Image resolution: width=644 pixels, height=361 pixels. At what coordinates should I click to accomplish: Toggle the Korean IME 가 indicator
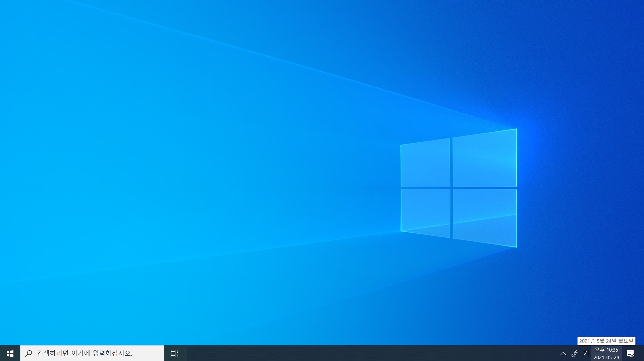[586, 353]
